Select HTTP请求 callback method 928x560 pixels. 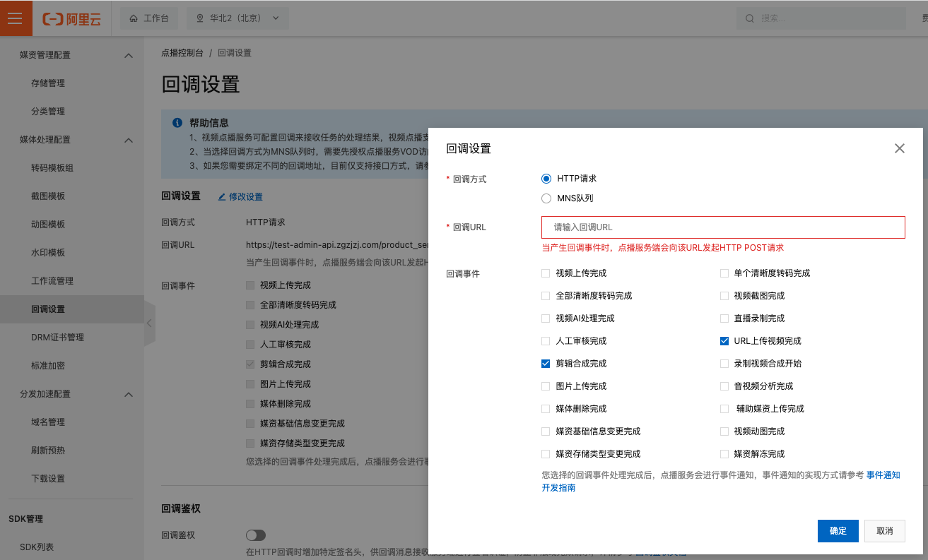[546, 179]
